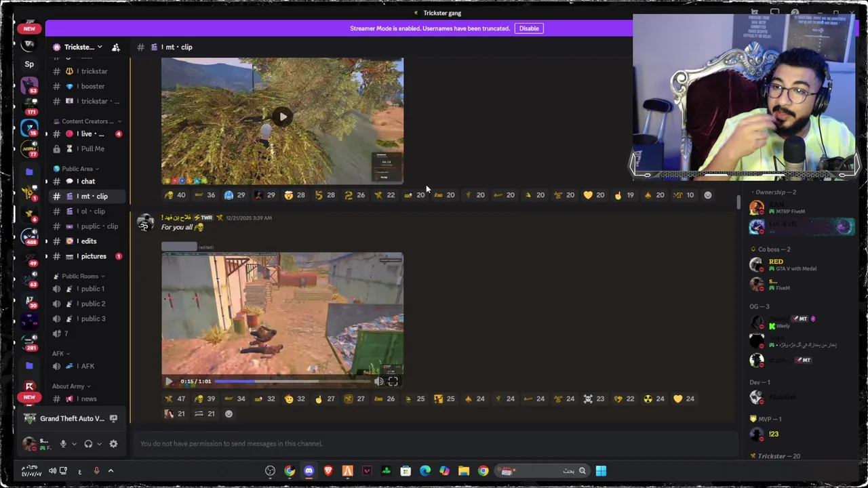Click the taskbar search box

542,471
